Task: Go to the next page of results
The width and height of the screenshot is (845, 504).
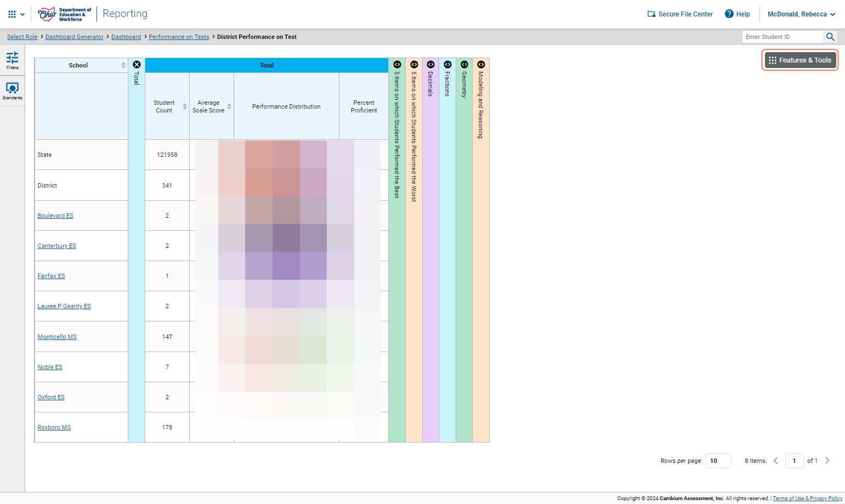Action: click(827, 461)
